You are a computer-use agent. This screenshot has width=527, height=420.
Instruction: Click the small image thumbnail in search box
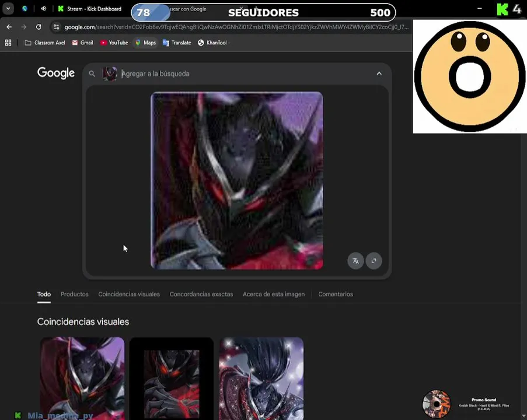tap(109, 73)
